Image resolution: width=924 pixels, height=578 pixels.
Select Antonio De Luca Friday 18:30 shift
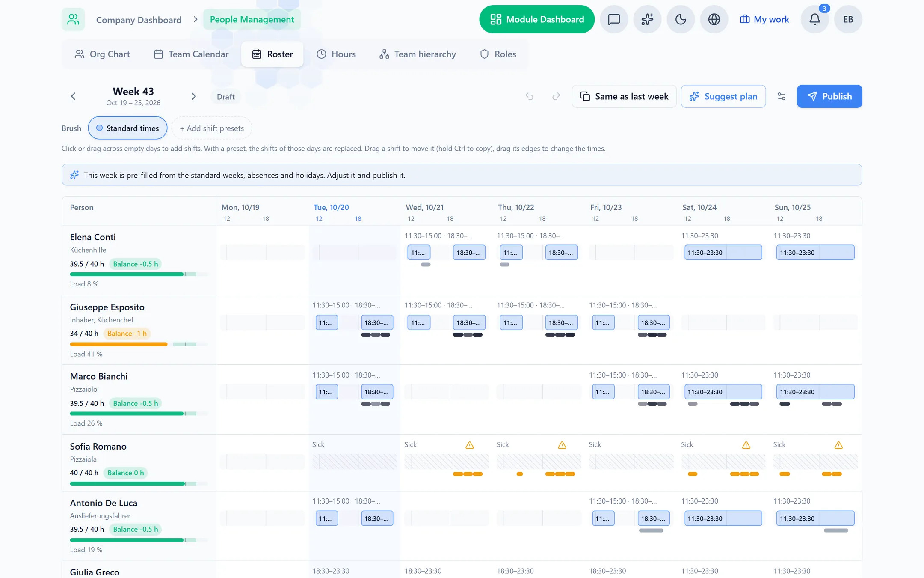pos(654,518)
